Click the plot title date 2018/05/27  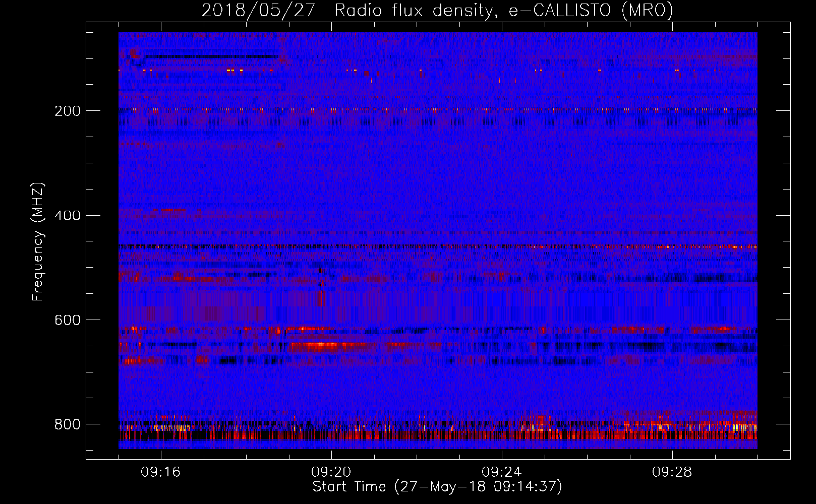(x=258, y=10)
